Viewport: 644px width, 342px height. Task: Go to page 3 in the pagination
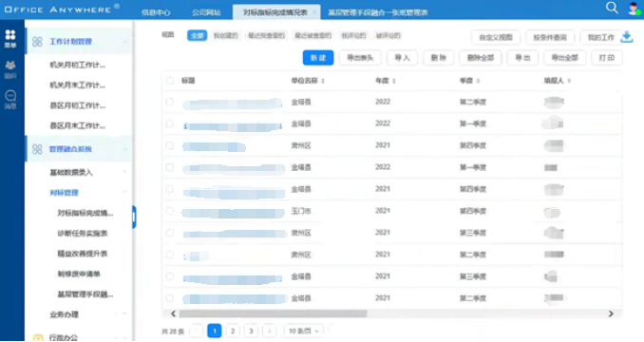click(251, 331)
